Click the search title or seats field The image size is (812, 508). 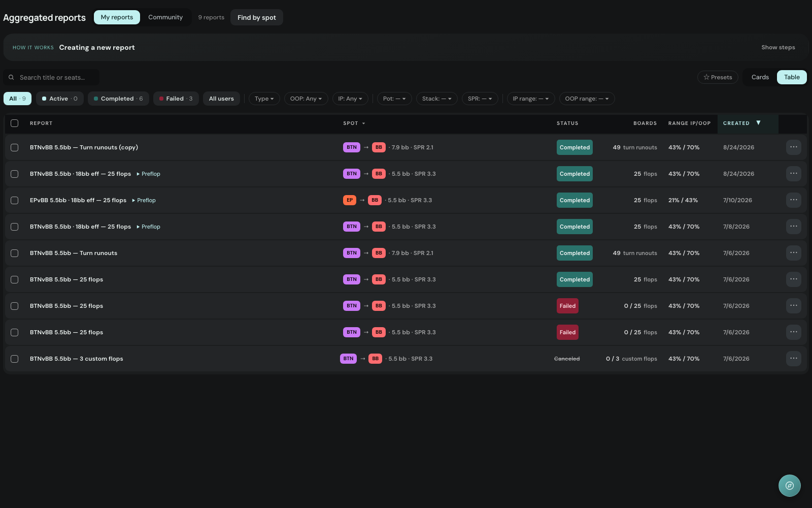tap(51, 77)
